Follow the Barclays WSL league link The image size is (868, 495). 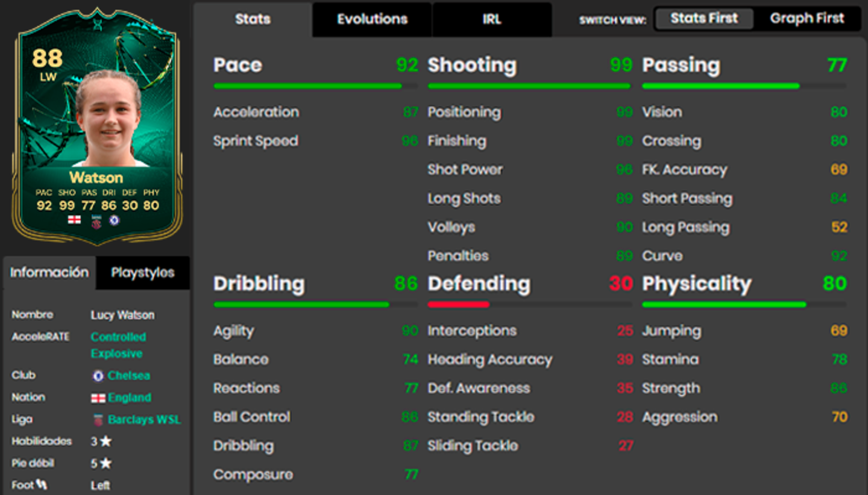click(x=144, y=420)
